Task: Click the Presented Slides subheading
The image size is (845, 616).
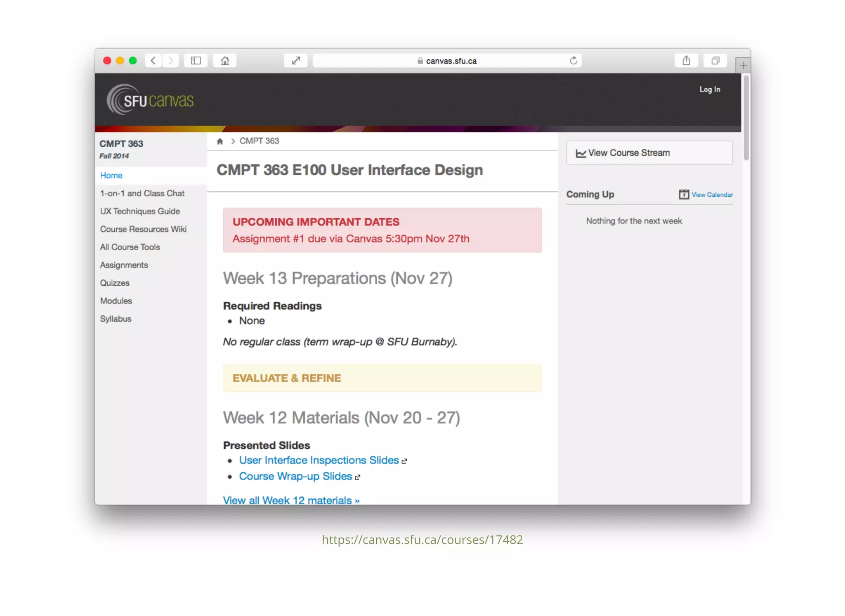Action: pyautogui.click(x=267, y=445)
